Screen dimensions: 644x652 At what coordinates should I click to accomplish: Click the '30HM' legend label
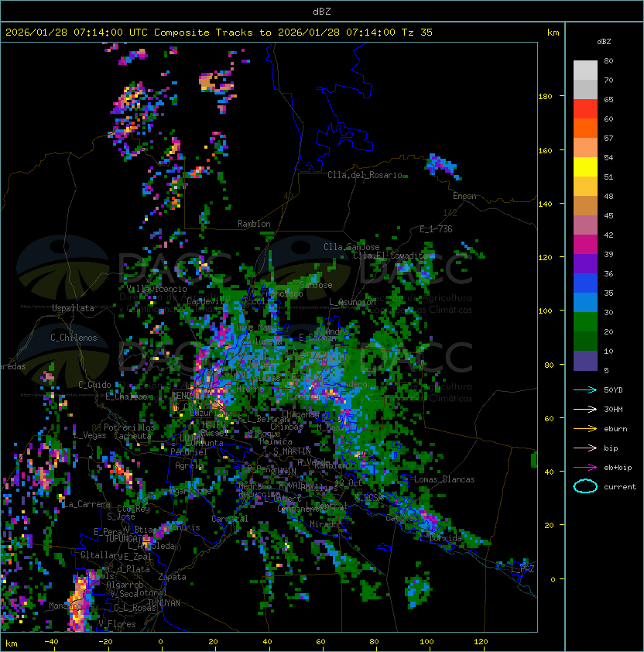(x=613, y=409)
